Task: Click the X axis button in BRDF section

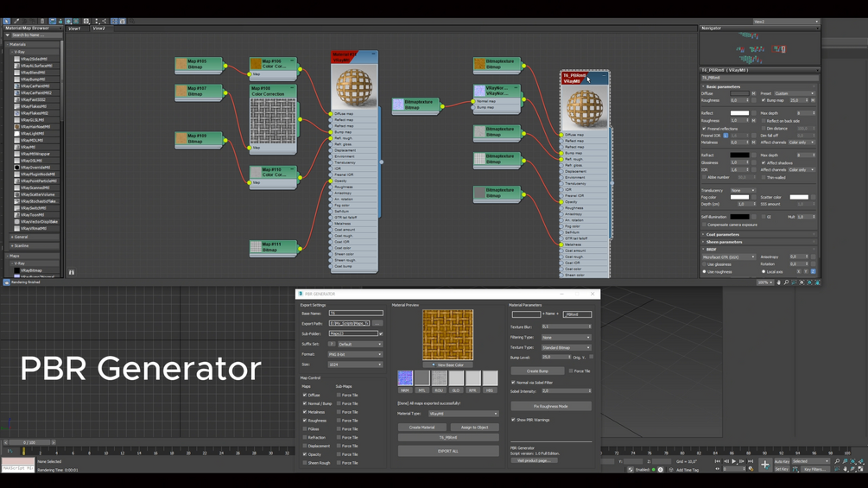Action: (798, 272)
